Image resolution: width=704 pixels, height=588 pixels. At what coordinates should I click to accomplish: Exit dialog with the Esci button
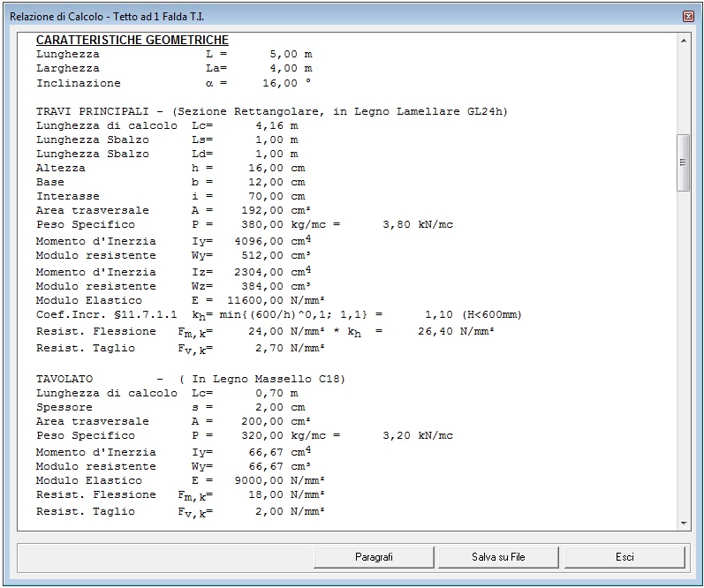point(625,557)
